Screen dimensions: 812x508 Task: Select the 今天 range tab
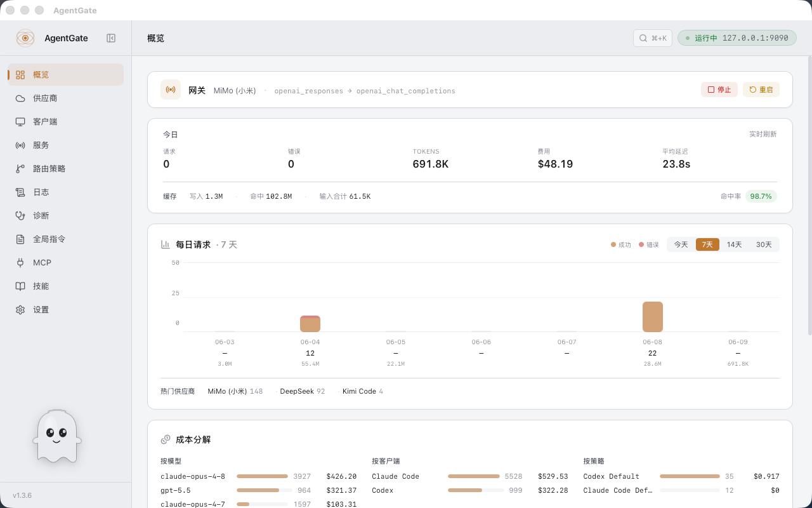(x=681, y=244)
